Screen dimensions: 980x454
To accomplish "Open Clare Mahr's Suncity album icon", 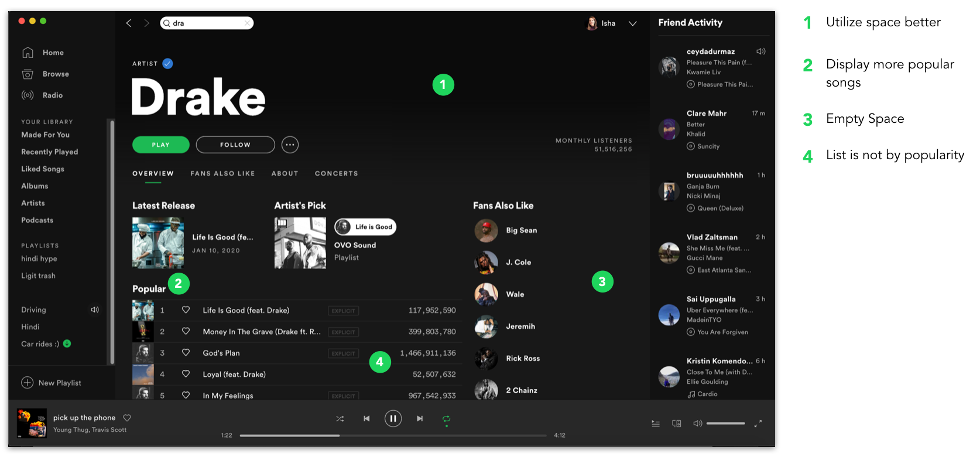I will click(691, 146).
